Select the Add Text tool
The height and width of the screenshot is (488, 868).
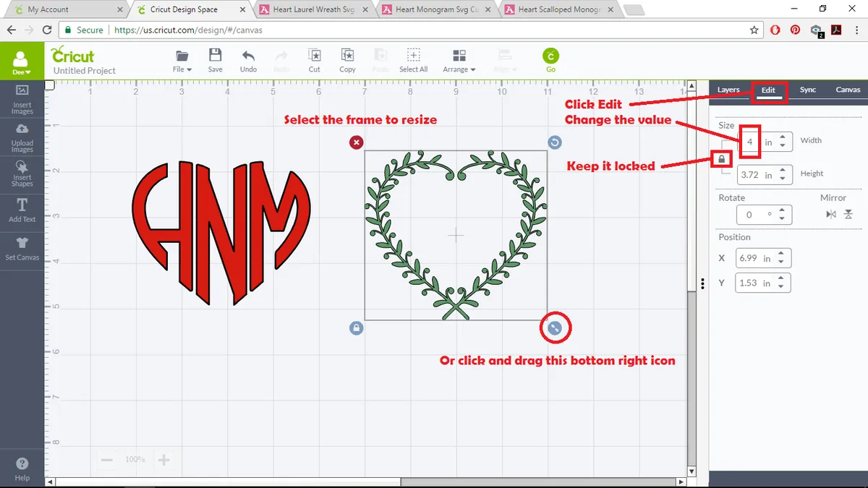pos(22,210)
